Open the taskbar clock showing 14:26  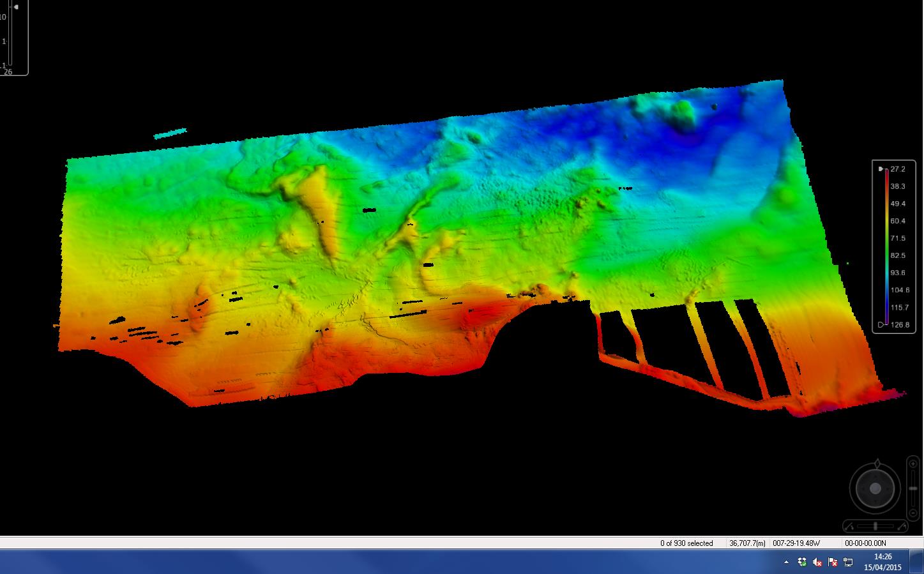click(x=882, y=562)
